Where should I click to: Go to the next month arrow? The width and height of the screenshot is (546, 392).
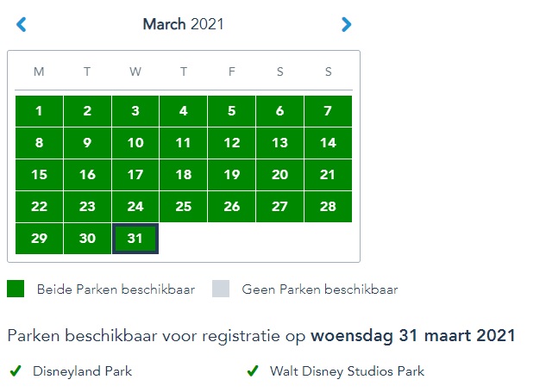pyautogui.click(x=346, y=25)
